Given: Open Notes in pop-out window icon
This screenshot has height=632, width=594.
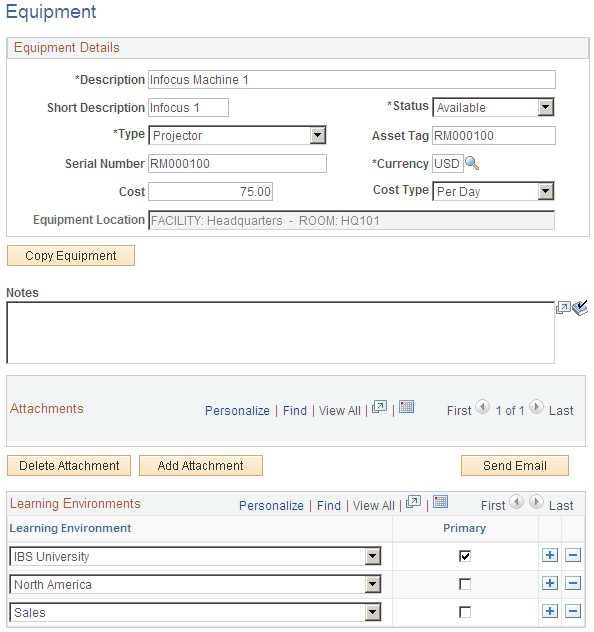Looking at the screenshot, I should (x=563, y=308).
